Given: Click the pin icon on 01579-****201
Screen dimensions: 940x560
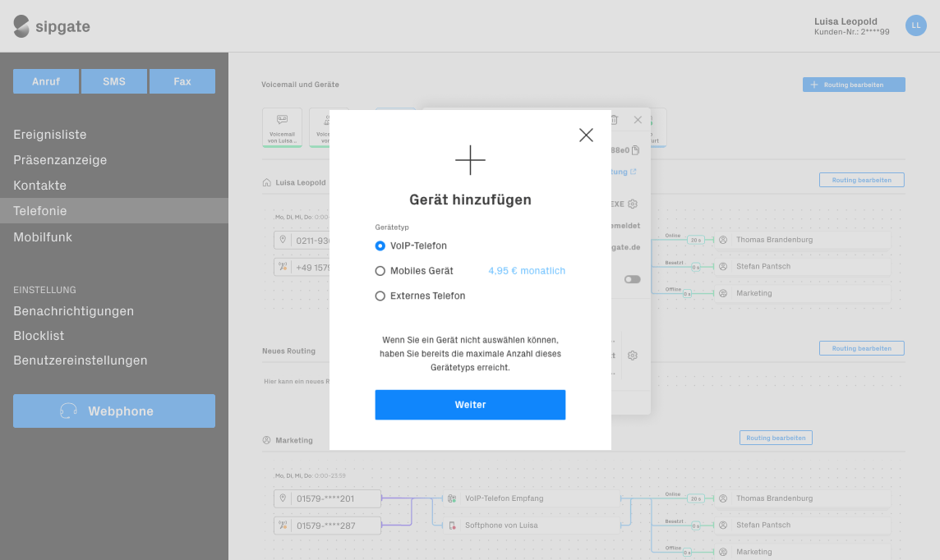Looking at the screenshot, I should point(283,498).
